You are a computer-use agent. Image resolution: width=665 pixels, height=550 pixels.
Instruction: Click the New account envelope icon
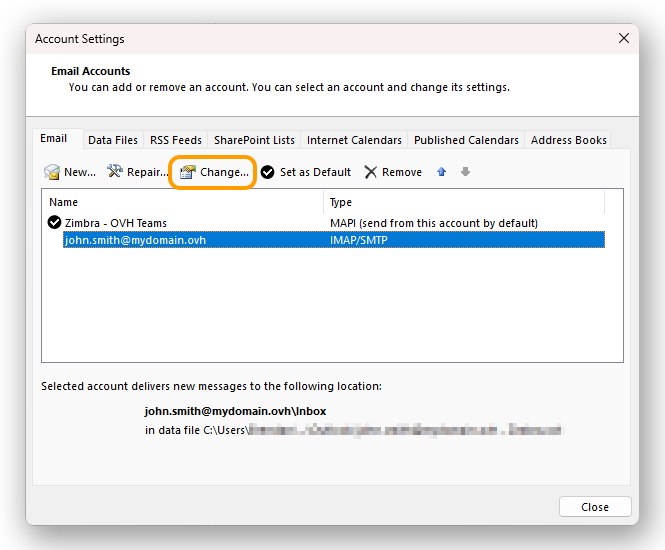52,172
